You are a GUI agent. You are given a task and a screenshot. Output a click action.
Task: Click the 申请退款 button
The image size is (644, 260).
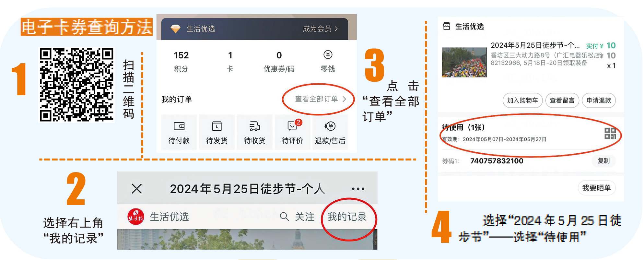[x=599, y=100]
